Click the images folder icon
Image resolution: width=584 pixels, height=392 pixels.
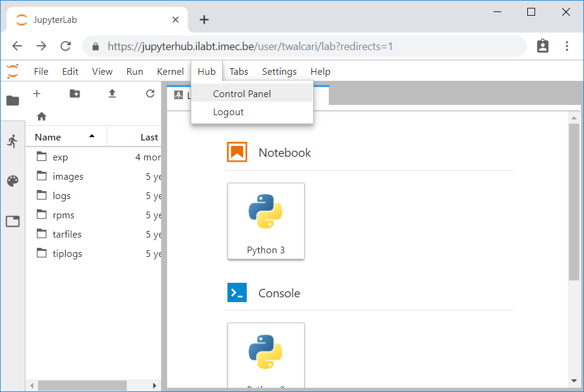(42, 175)
